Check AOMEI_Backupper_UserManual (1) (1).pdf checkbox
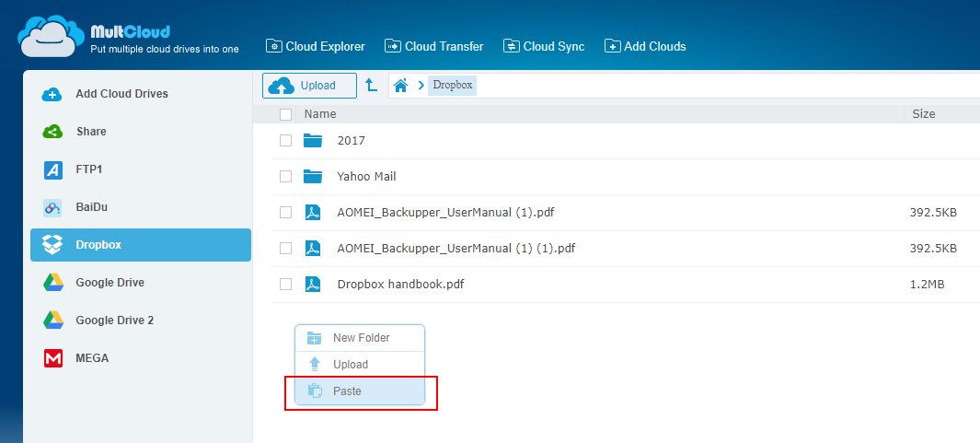The image size is (980, 443). coord(285,249)
